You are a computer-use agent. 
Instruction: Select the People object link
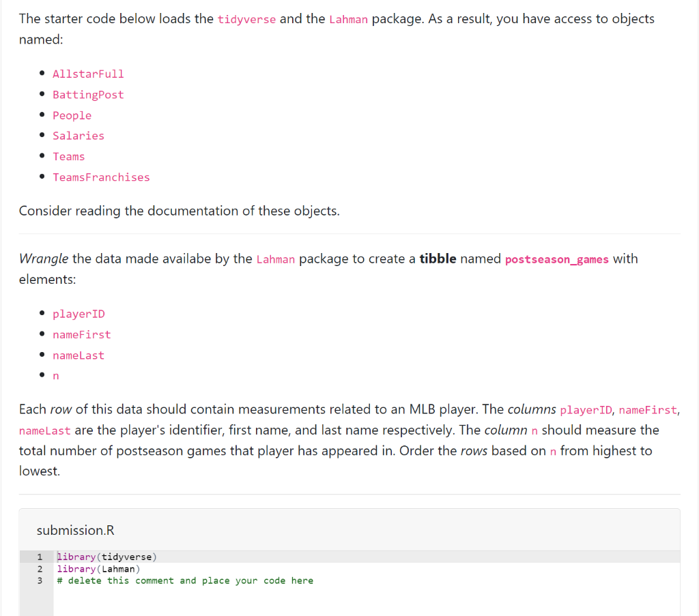(x=72, y=115)
